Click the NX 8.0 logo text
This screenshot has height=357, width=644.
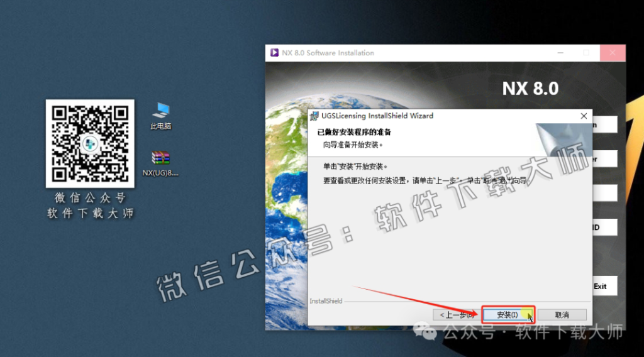(530, 89)
